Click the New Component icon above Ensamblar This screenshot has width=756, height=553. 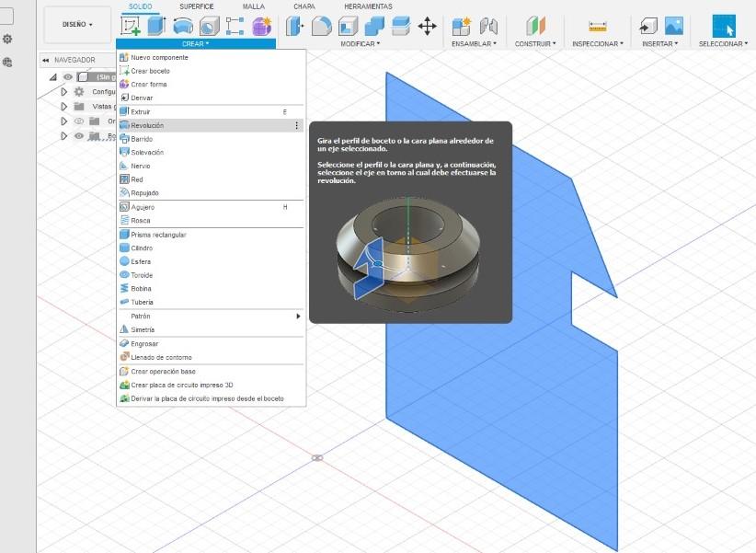click(x=462, y=26)
